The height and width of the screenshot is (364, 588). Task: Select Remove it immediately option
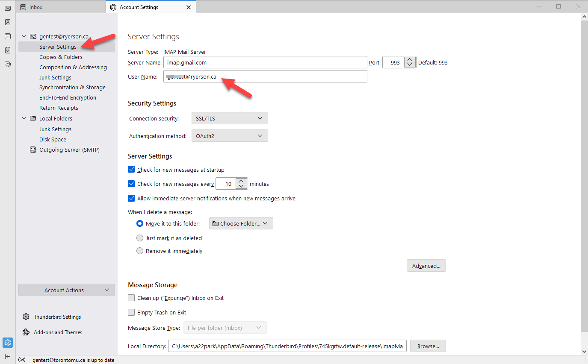point(140,251)
